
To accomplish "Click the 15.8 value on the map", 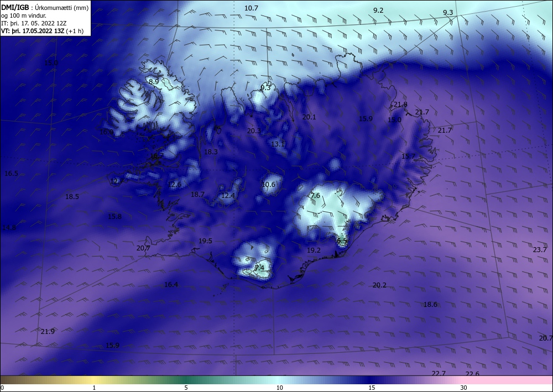I will (114, 216).
